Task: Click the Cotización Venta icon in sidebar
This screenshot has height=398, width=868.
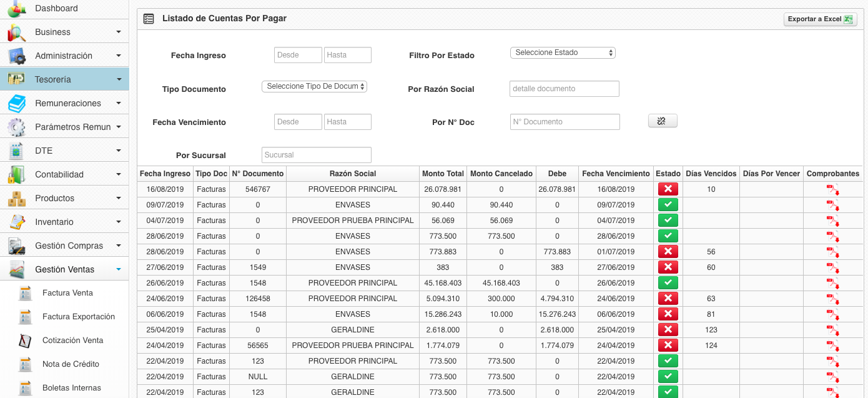Action: tap(25, 341)
